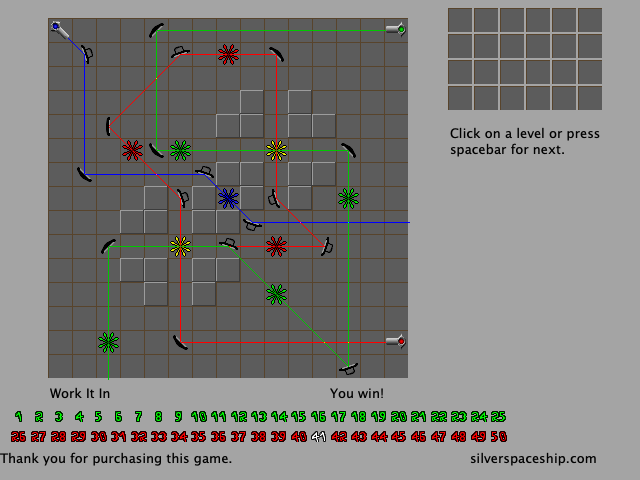Select the mirror next to the blue emitter
640x480 pixels.
[x=87, y=54]
